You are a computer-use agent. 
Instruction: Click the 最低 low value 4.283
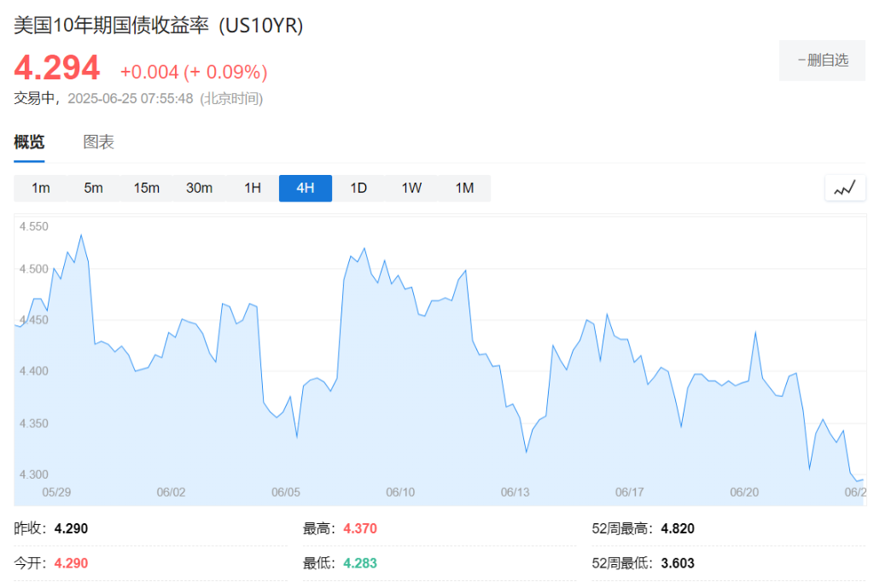[360, 563]
